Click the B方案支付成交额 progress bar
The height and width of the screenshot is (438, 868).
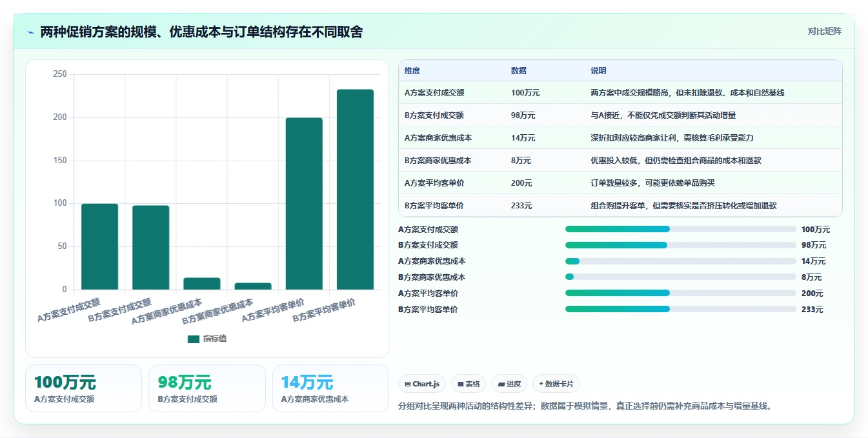pos(681,245)
